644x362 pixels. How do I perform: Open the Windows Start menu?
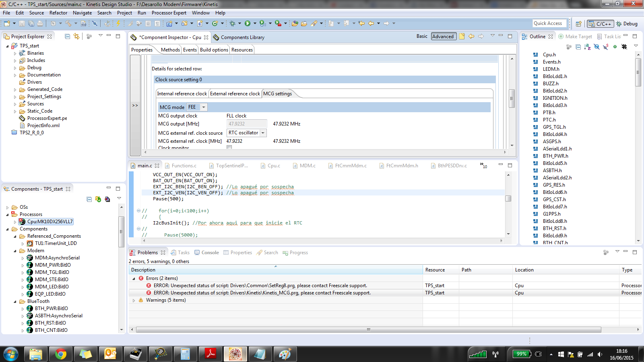tap(11, 354)
